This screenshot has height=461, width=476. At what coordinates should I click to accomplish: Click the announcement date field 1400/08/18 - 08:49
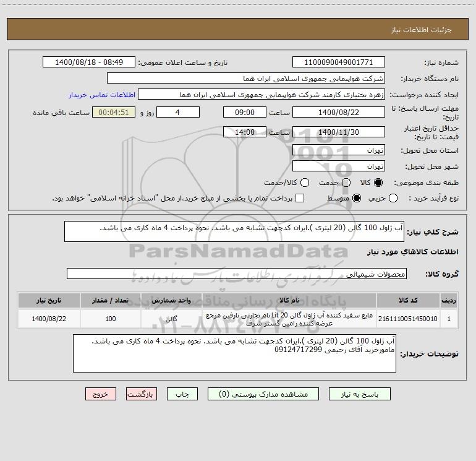[x=89, y=62]
